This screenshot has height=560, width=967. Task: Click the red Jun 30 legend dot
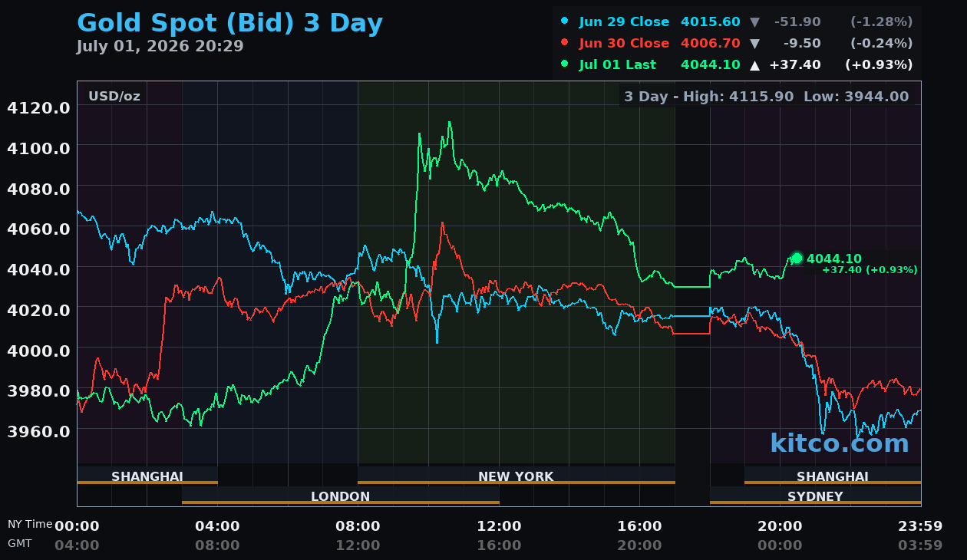[x=565, y=42]
